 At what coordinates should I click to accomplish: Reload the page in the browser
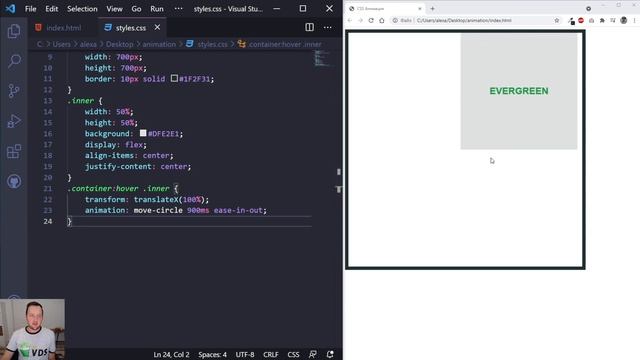[371, 20]
